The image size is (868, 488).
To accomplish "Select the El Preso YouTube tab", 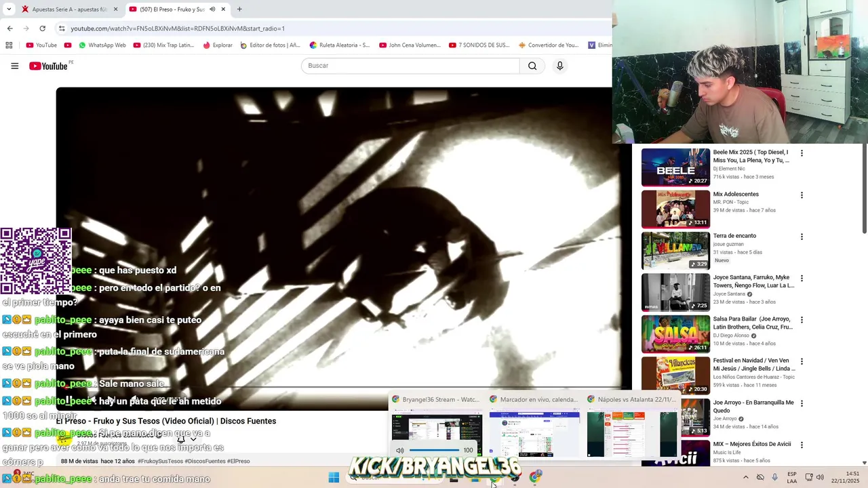I will 178,9.
